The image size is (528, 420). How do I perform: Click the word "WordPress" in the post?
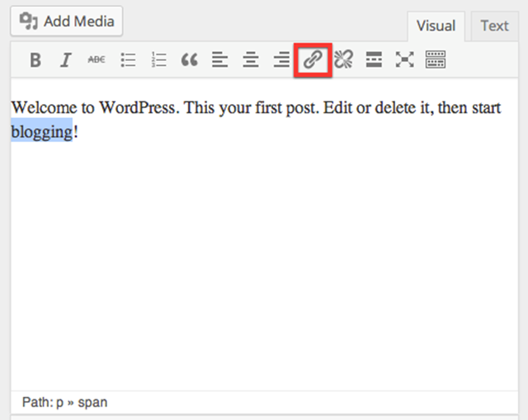(137, 108)
